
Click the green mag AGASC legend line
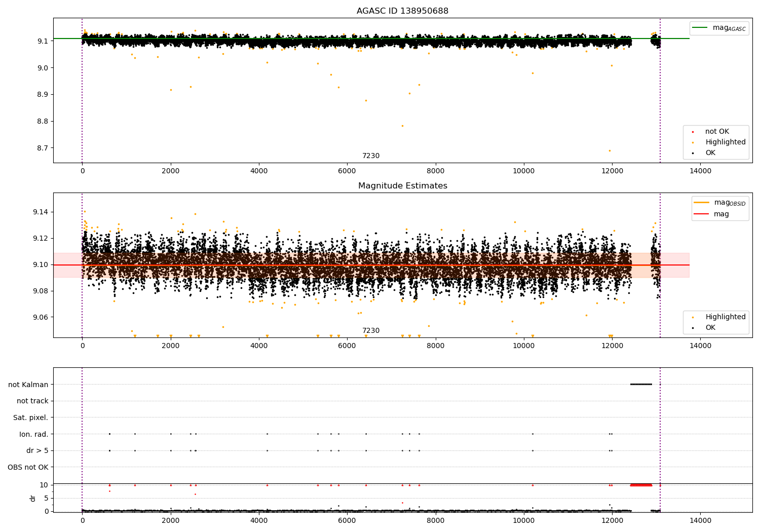[x=700, y=28]
